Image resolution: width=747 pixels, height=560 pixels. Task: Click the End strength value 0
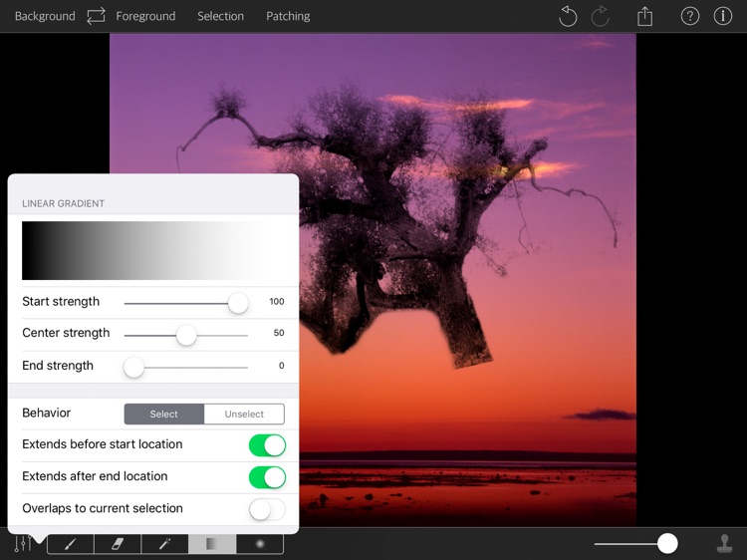(282, 366)
